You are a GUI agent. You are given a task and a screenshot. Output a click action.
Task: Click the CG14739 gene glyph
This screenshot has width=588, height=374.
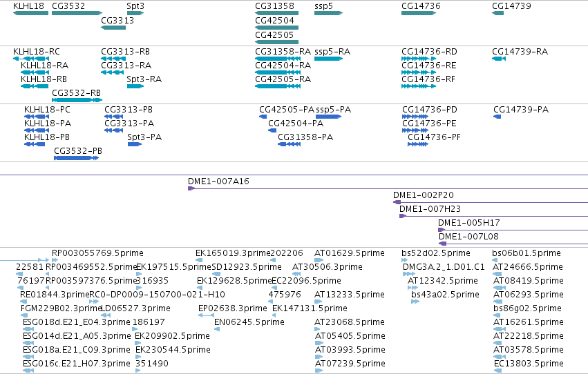pyautogui.click(x=497, y=13)
